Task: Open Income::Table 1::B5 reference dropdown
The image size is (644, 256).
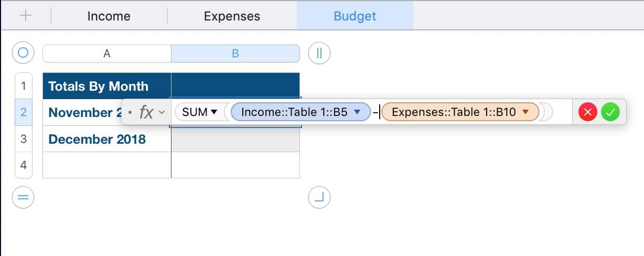Action: click(x=357, y=112)
